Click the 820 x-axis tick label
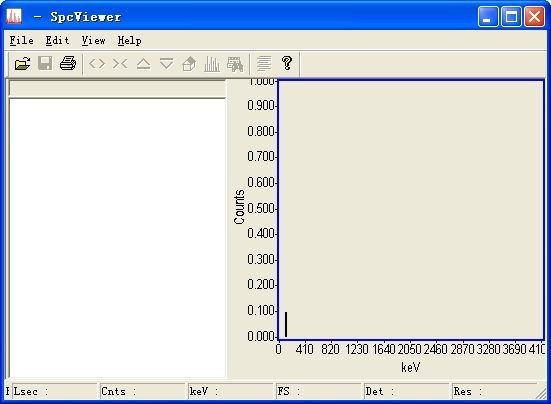Viewport: 551px width, 404px height. pos(330,349)
